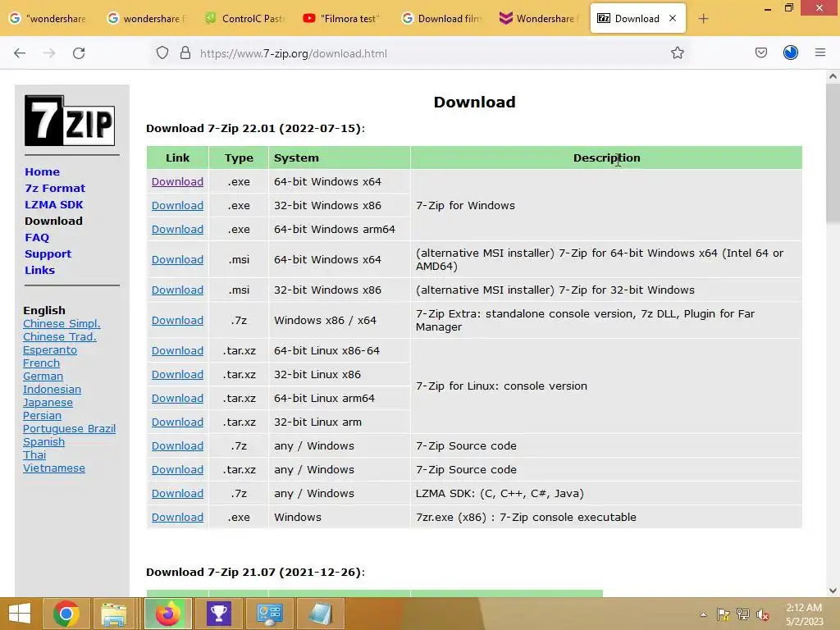Open the control panel taskbar icon
Viewport: 840px width, 630px height.
[269, 614]
